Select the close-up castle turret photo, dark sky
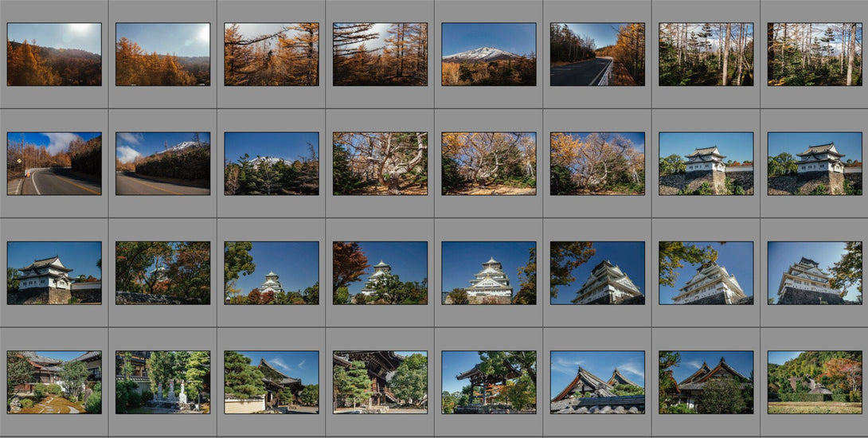The image size is (868, 438). point(54,273)
